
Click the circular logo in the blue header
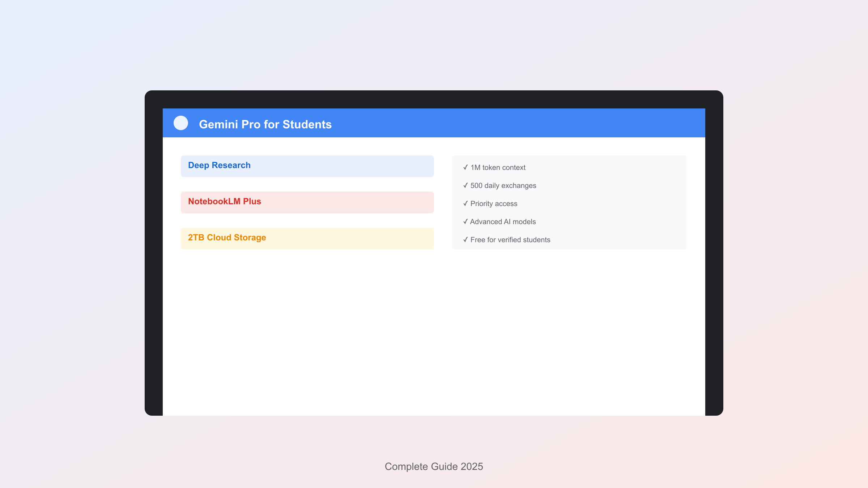click(181, 123)
